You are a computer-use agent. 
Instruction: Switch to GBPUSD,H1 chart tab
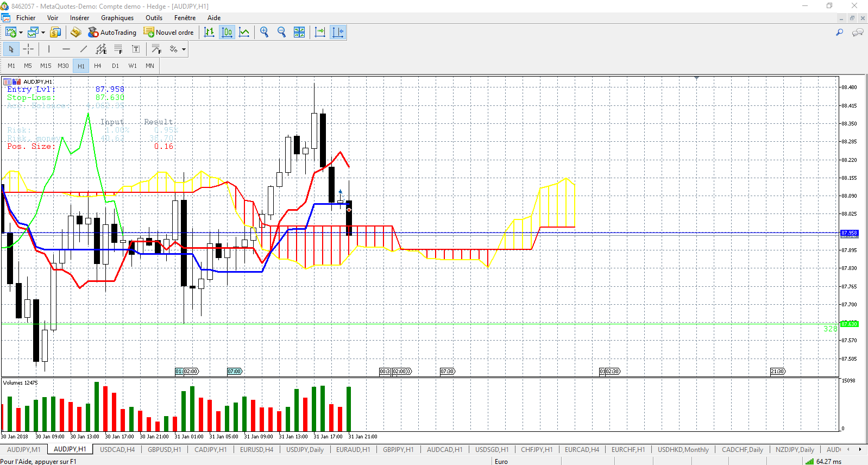(x=165, y=449)
